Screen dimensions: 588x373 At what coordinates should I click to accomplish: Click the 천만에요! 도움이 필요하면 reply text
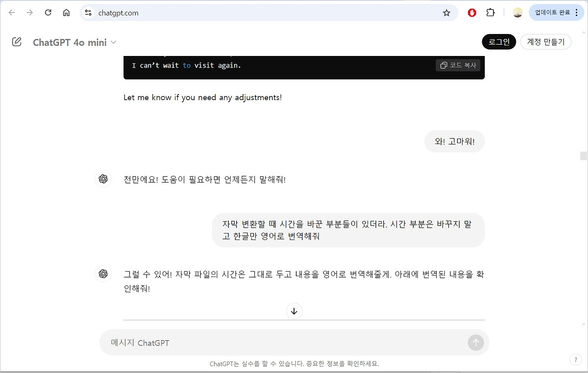click(x=204, y=179)
